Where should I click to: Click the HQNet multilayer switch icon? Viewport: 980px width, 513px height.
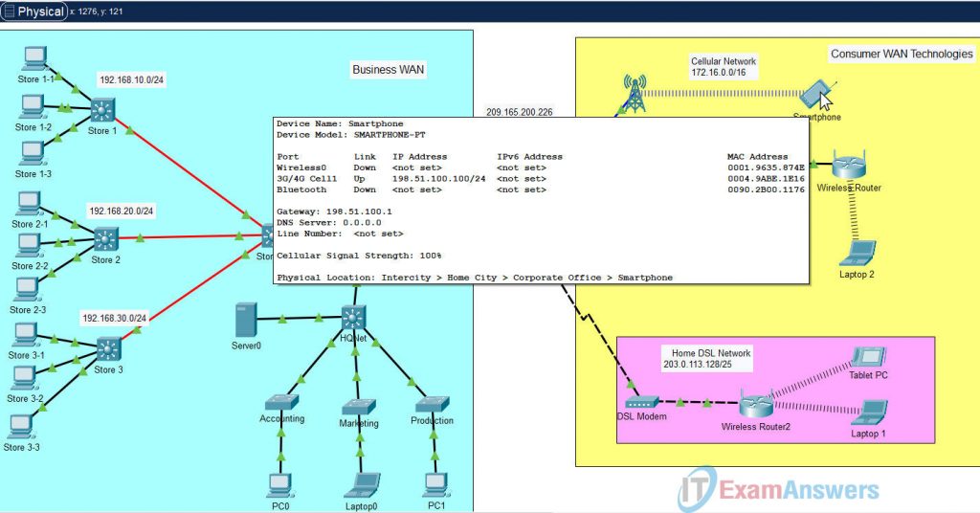[353, 318]
